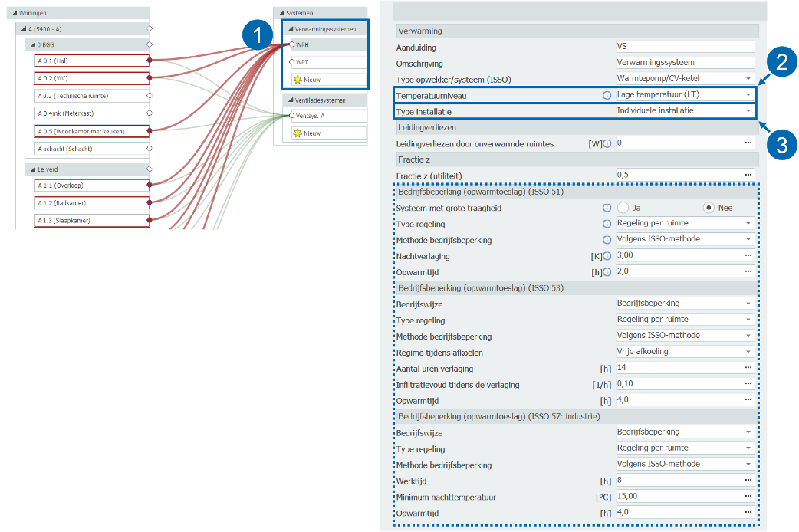Click the Omschrijving text field
This screenshot has height=532, width=799.
pos(684,63)
